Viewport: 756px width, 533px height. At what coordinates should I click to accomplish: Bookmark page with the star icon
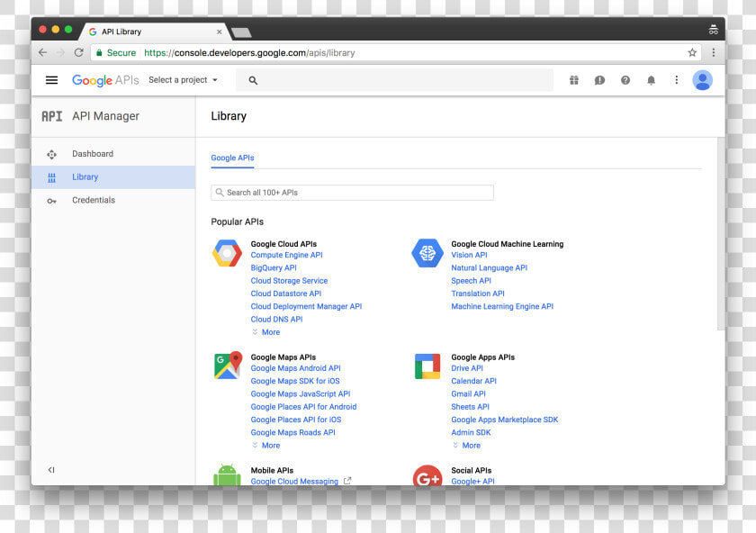click(692, 52)
